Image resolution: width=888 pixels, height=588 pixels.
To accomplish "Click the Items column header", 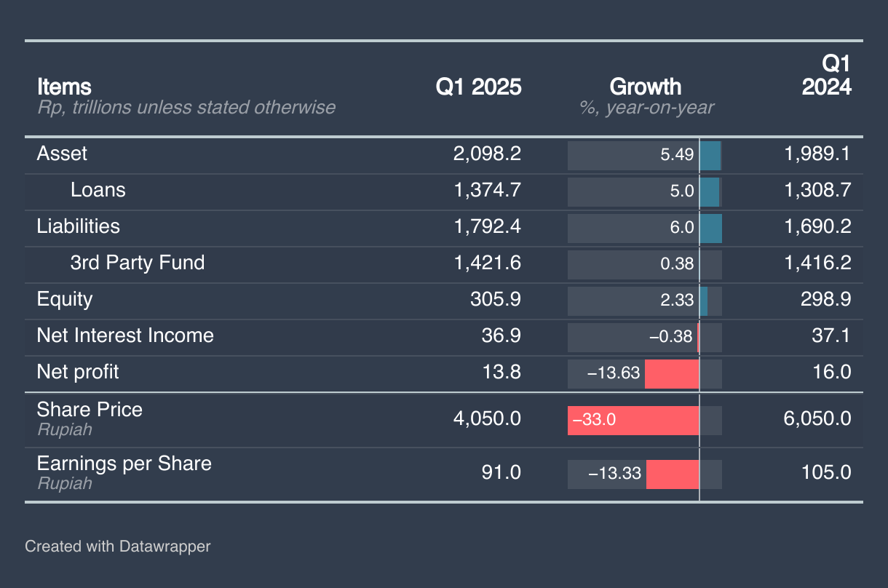I will click(64, 87).
